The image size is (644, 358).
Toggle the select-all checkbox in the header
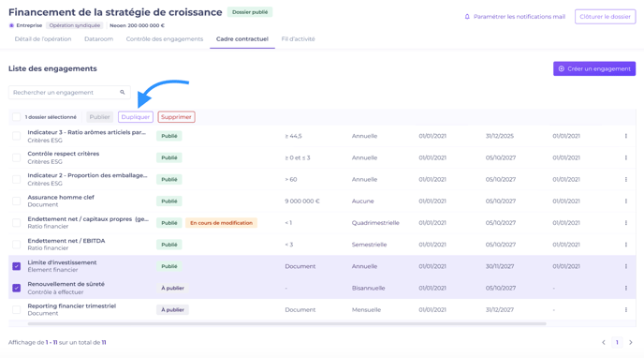[17, 117]
